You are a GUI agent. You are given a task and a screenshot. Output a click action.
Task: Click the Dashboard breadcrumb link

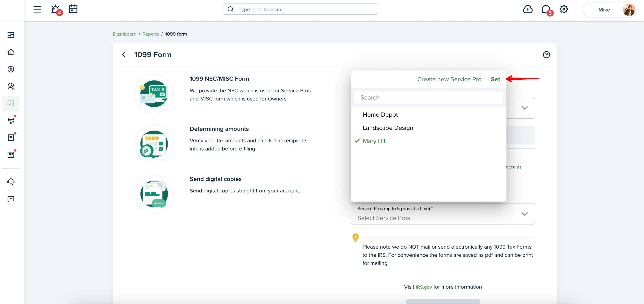125,34
